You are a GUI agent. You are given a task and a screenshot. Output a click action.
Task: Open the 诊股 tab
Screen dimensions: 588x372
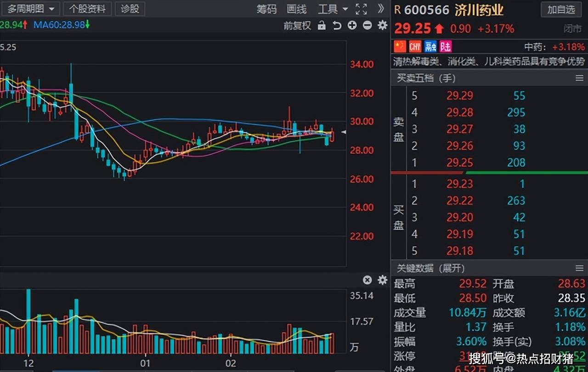point(130,9)
